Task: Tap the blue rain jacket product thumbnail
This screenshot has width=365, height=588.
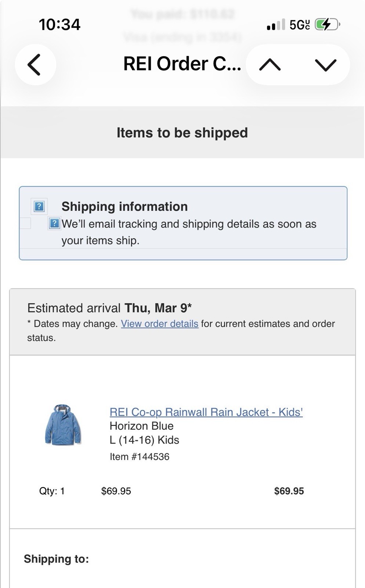Action: pos(63,425)
